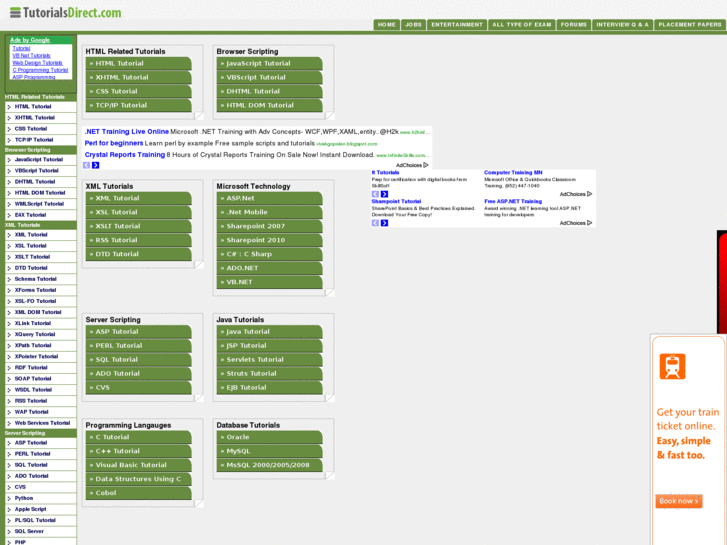727x545 pixels.
Task: Open the ENTERTAINMENT menu tab
Action: click(x=457, y=25)
